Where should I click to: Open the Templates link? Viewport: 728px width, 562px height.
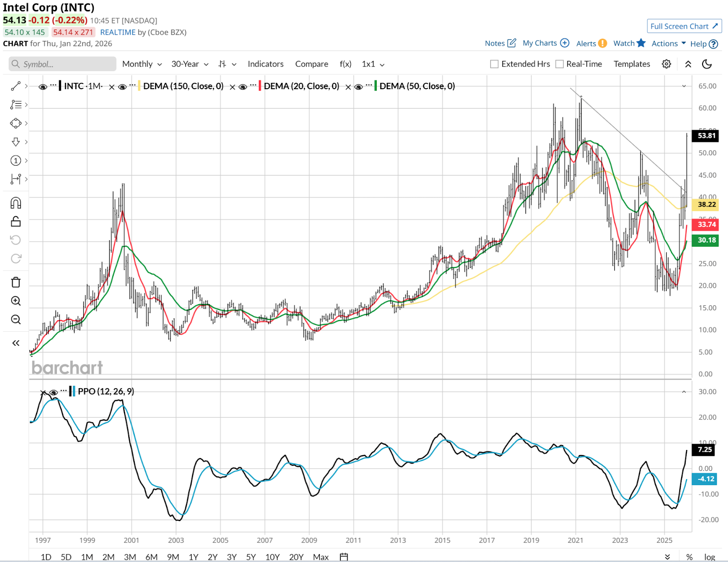(x=632, y=64)
